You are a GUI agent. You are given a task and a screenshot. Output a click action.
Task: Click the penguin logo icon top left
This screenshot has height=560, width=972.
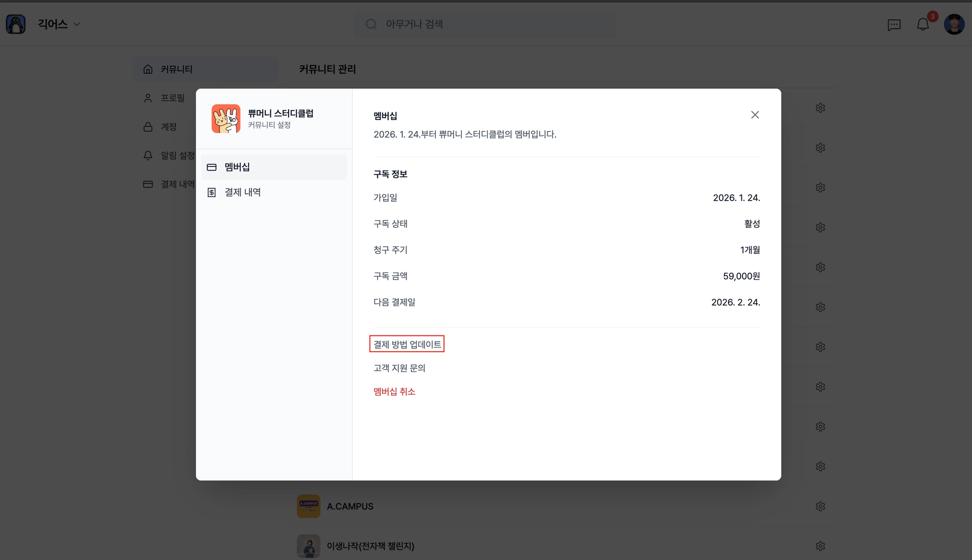(x=16, y=24)
